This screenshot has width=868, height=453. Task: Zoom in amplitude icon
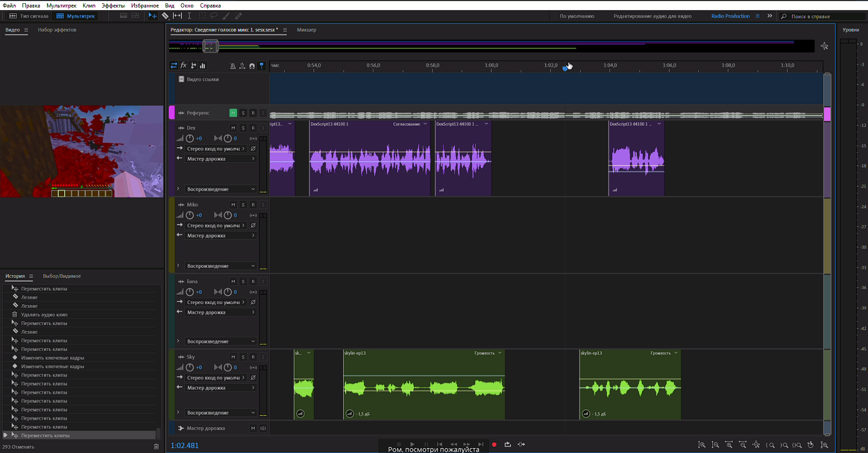coord(702,445)
